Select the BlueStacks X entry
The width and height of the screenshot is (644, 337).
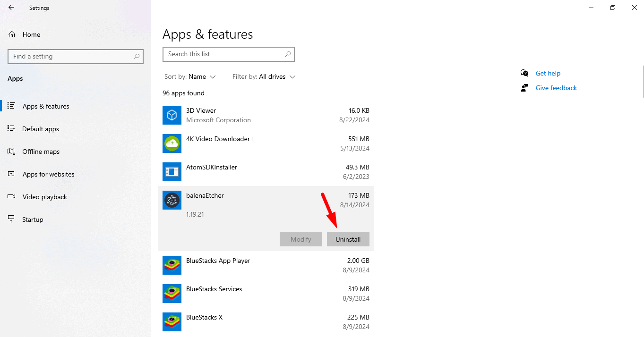[266, 322]
